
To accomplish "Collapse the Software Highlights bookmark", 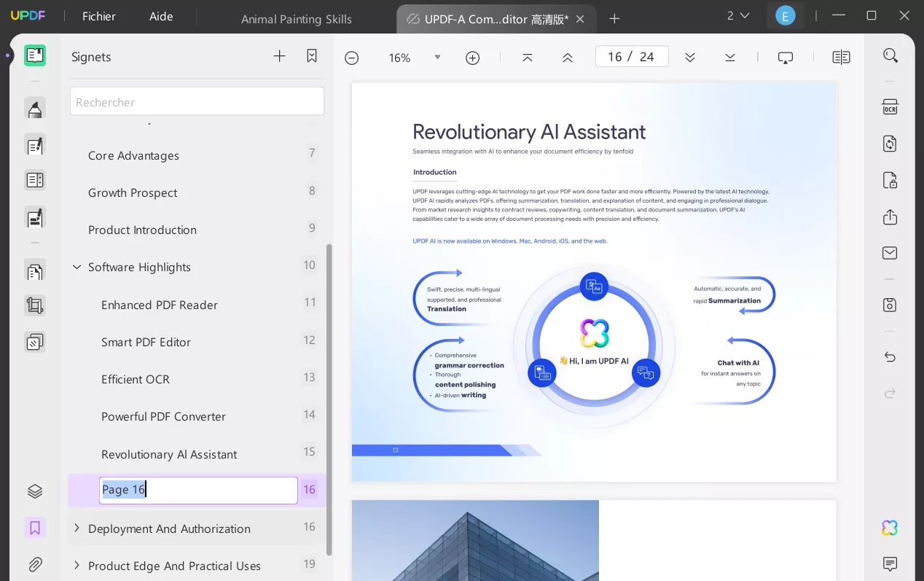I will pos(77,267).
